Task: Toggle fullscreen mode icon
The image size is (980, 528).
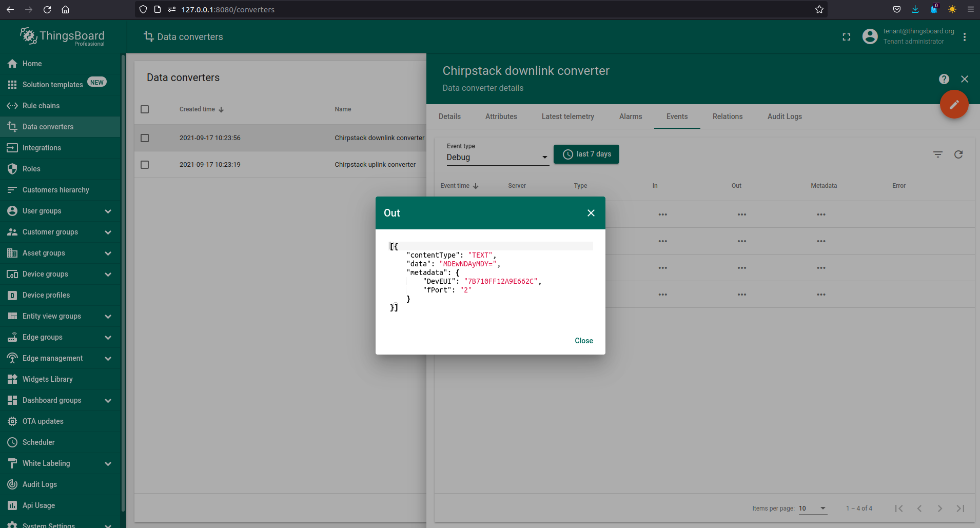Action: pos(847,37)
